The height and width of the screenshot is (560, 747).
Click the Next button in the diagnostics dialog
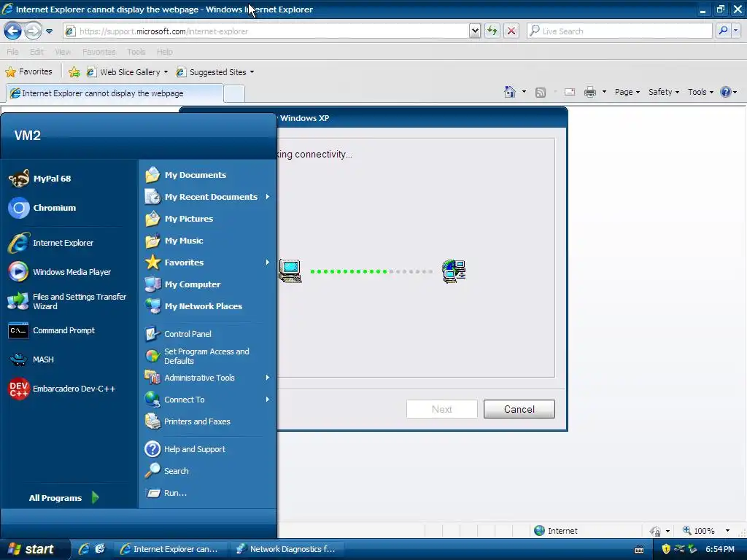click(x=441, y=409)
